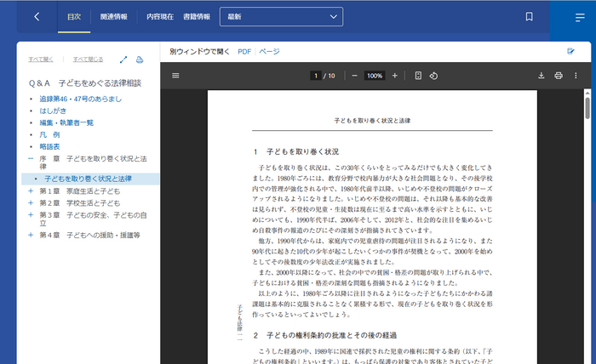This screenshot has width=596, height=364.
Task: Open the main menu in the top-right corner
Action: click(580, 17)
